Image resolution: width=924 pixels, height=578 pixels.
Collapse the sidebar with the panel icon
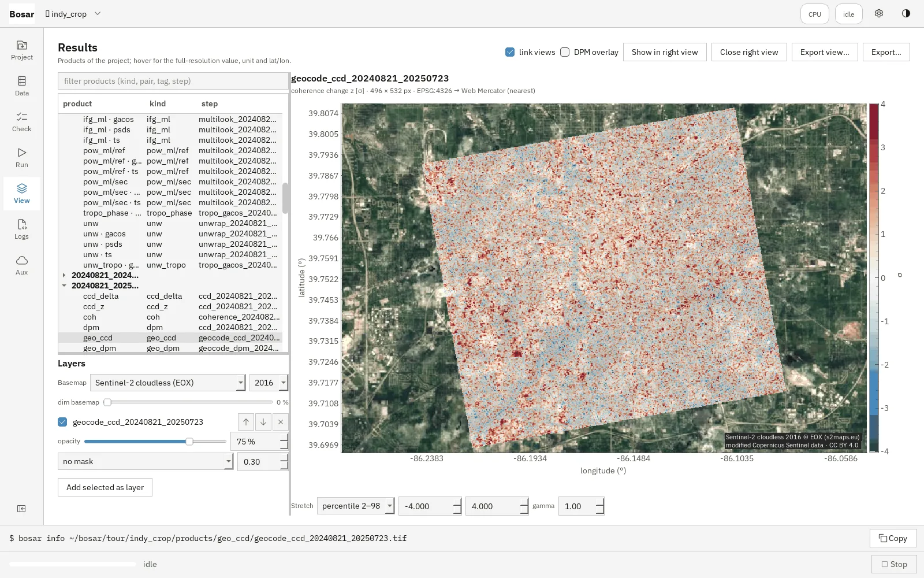21,509
